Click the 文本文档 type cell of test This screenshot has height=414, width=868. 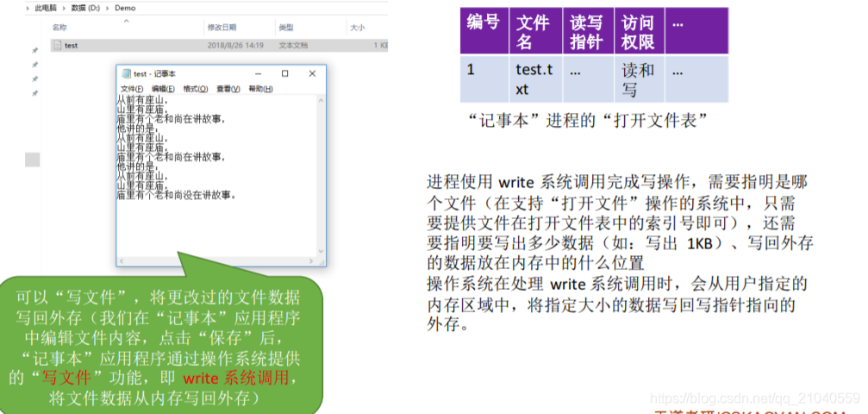coord(293,46)
